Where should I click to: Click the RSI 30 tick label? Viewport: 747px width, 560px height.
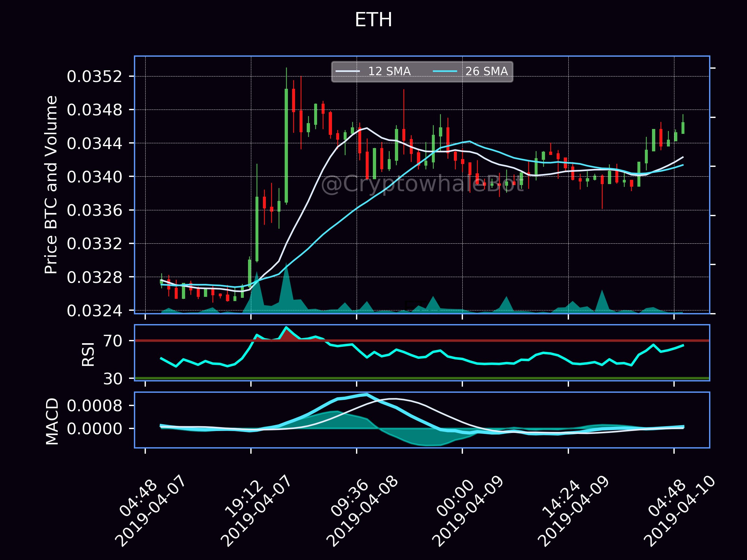tap(113, 379)
